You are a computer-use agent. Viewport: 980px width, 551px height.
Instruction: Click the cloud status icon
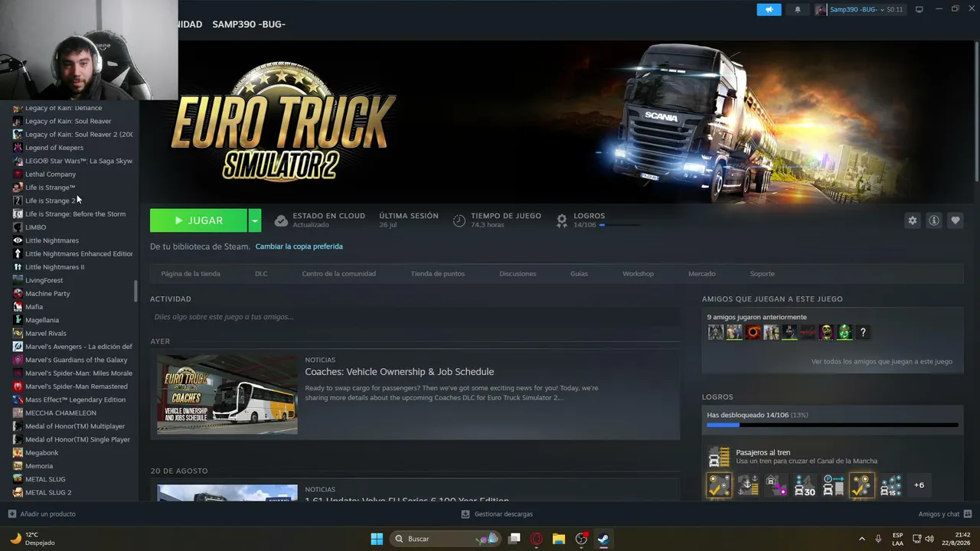pyautogui.click(x=281, y=220)
